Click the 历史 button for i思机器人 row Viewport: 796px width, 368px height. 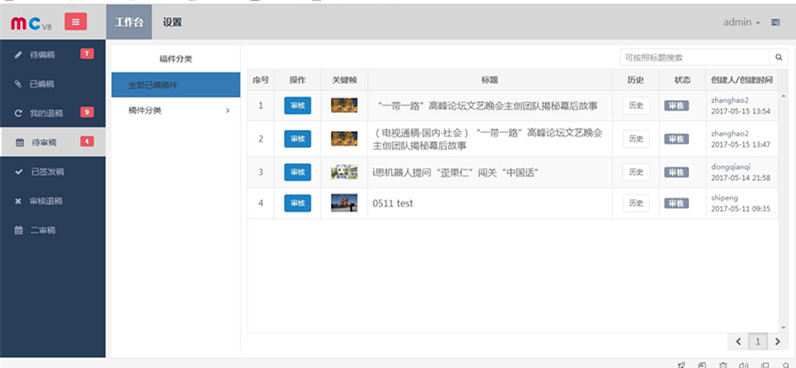coord(636,172)
